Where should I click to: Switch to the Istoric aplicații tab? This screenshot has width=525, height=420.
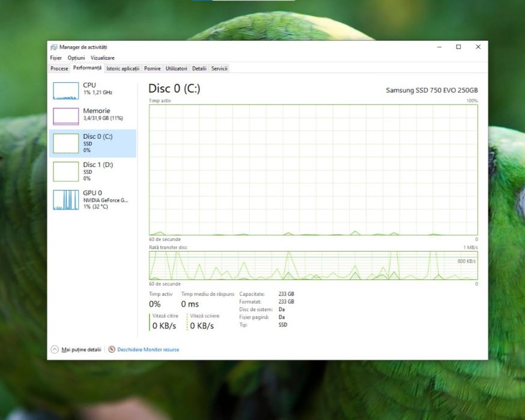(x=123, y=68)
